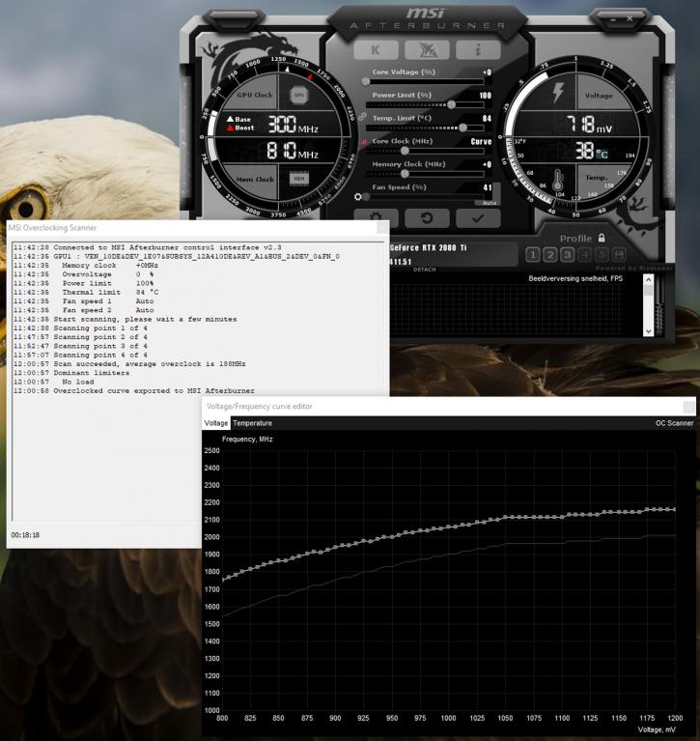Click DETACH under the GPU name
Viewport: 700px width, 741px height.
tap(425, 270)
